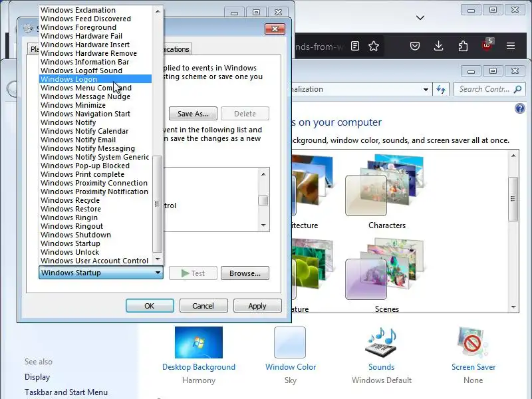Choose Windows Logoff Sound entry
The height and width of the screenshot is (399, 532).
point(95,70)
